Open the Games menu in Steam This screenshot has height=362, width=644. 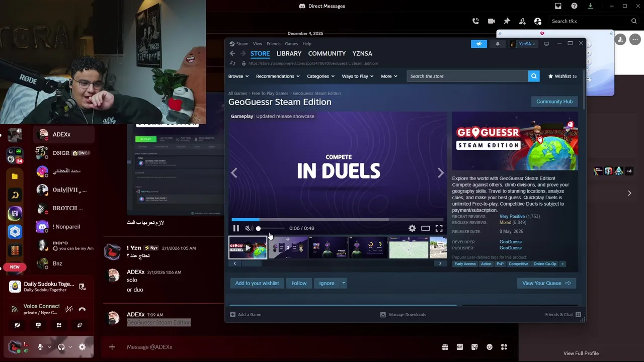291,44
